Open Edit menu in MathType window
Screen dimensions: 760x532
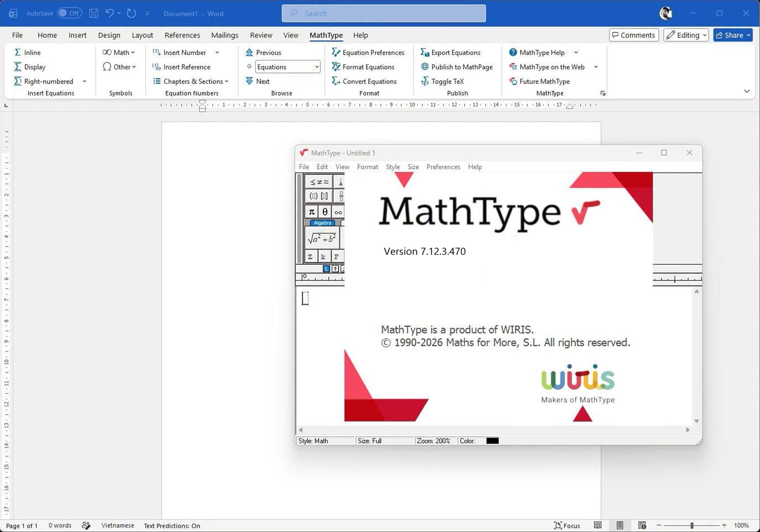pos(322,167)
